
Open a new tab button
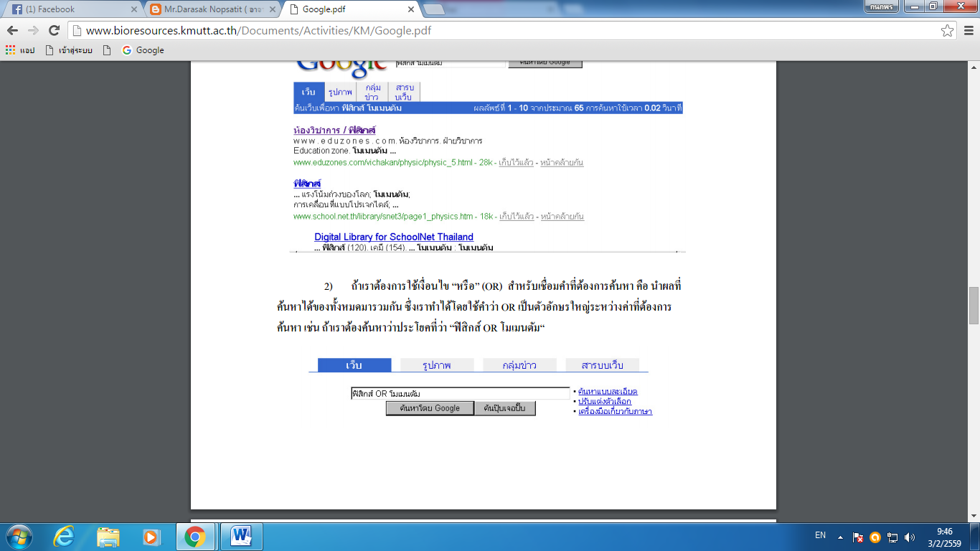(x=434, y=9)
